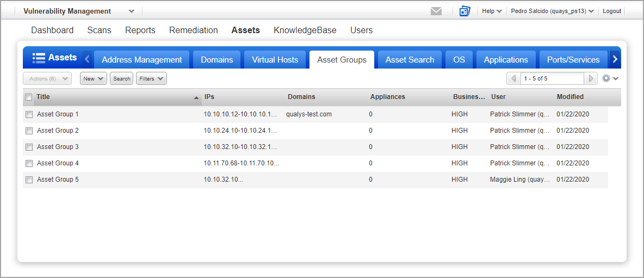Open the Users menu
Screen dimensions: 644x278
coord(361,30)
